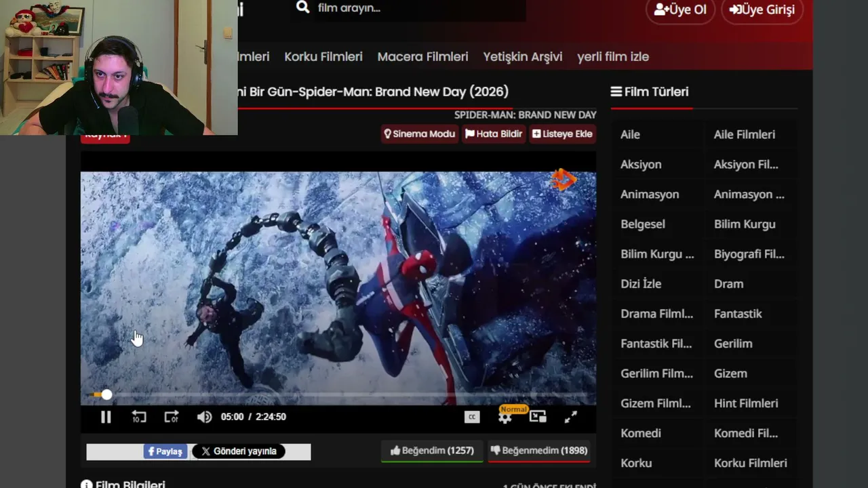This screenshot has height=488, width=868.
Task: Skip forward 10 seconds in the player
Action: tap(172, 417)
